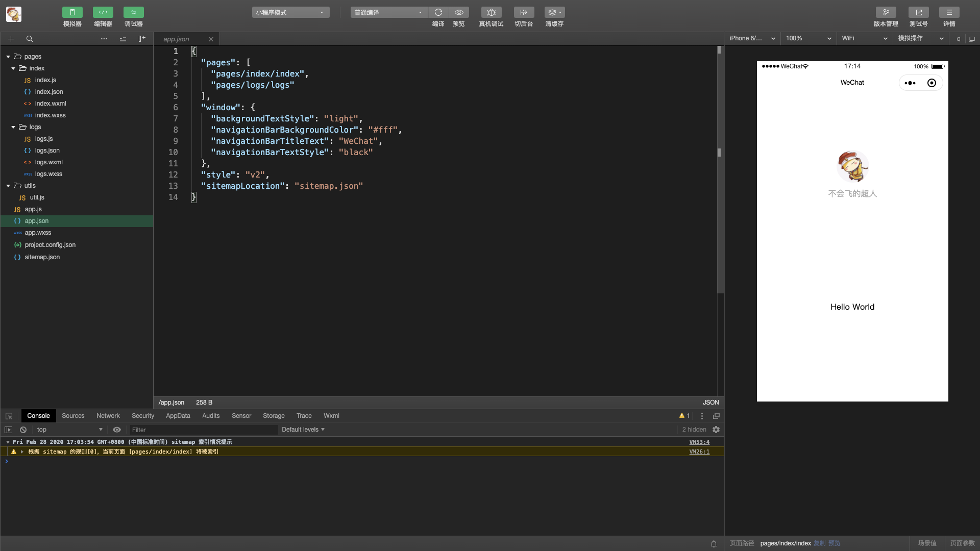Click the search icon in file panel
Screen dimensions: 980x551
(x=30, y=39)
